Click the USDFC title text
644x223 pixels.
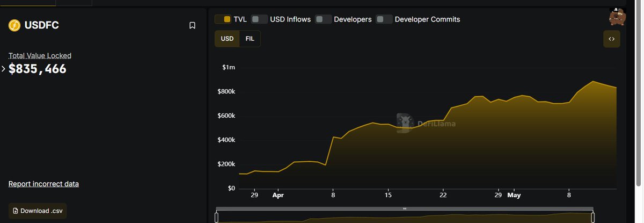[x=42, y=25]
